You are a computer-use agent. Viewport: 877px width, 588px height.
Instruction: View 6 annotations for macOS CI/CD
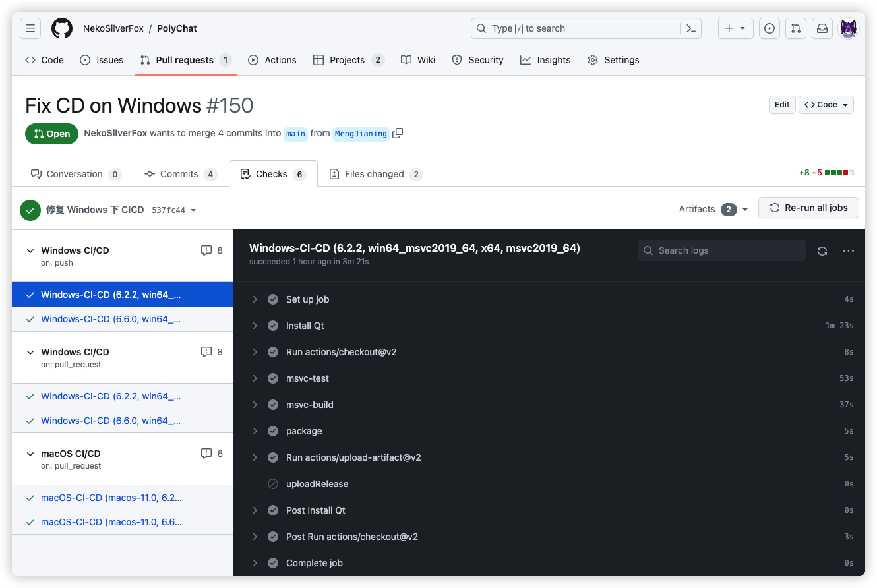[212, 454]
